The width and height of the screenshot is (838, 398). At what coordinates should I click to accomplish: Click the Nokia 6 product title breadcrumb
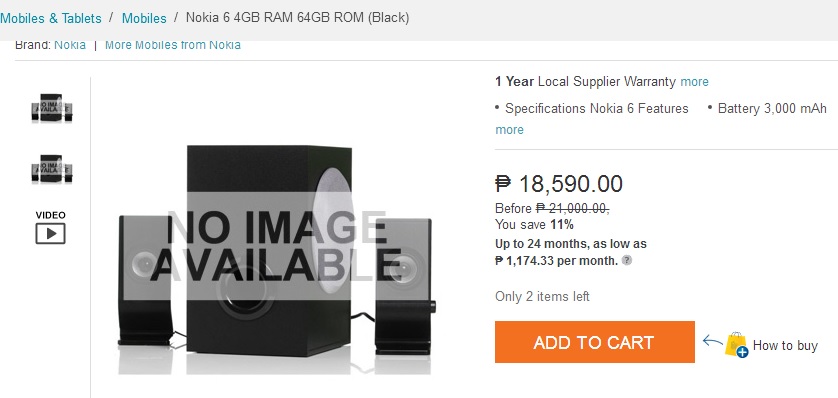point(297,18)
